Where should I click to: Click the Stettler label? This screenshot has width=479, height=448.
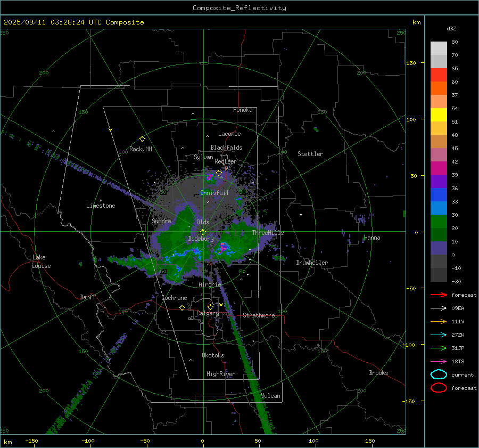(x=310, y=154)
